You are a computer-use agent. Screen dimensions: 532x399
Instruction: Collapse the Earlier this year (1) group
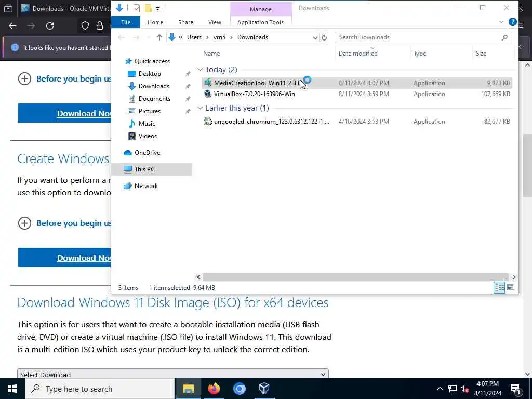(x=200, y=108)
